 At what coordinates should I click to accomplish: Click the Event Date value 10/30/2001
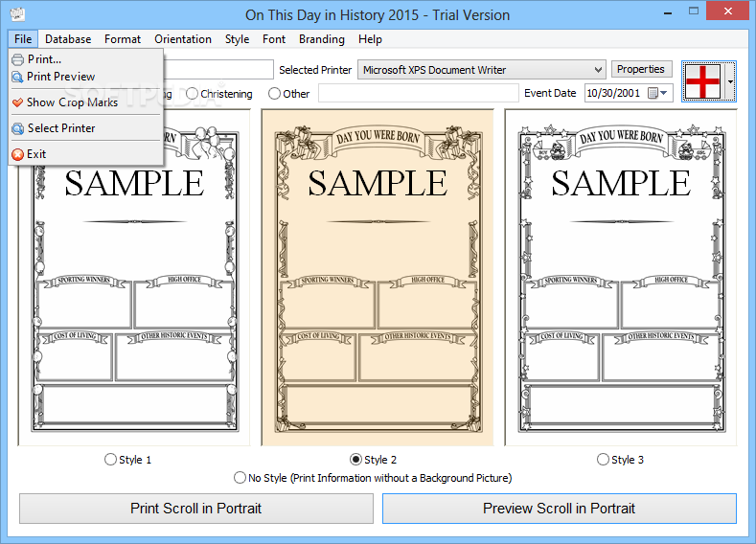(x=613, y=93)
